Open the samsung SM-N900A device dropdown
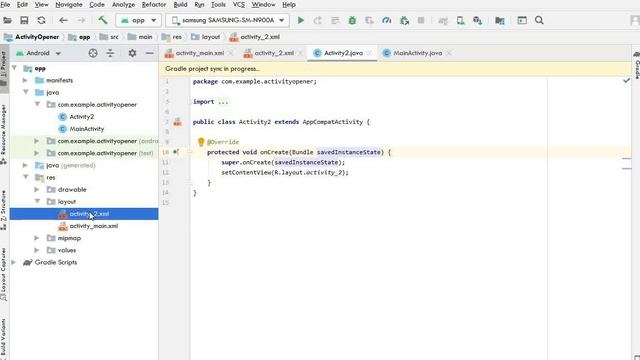640x360 pixels. tap(227, 20)
